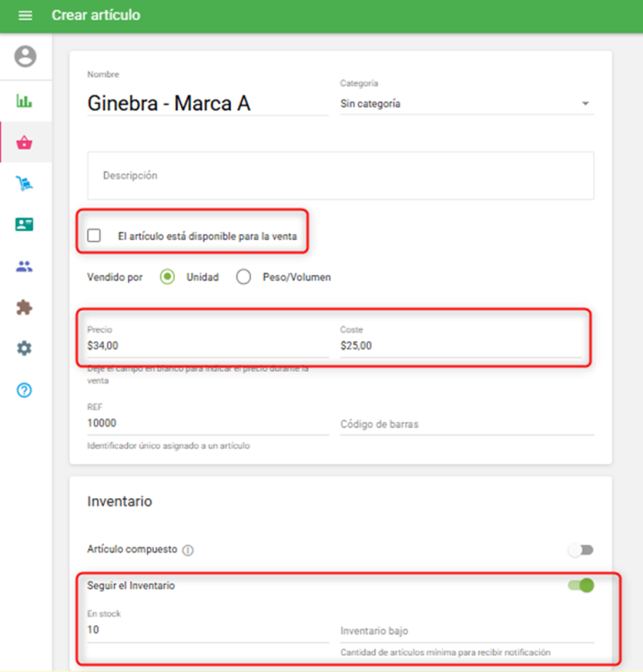Click info icon beside Artículo compuesto
Screen dimensions: 643x672
coord(188,550)
